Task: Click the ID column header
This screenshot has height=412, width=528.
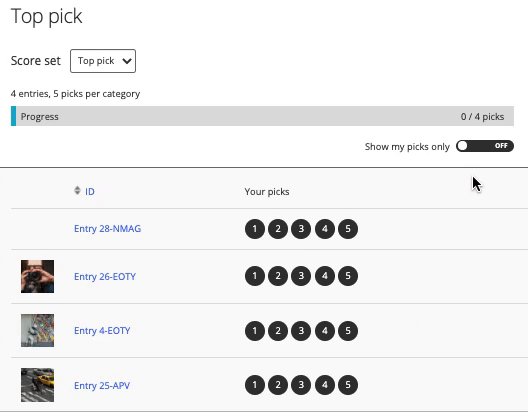Action: pyautogui.click(x=90, y=192)
